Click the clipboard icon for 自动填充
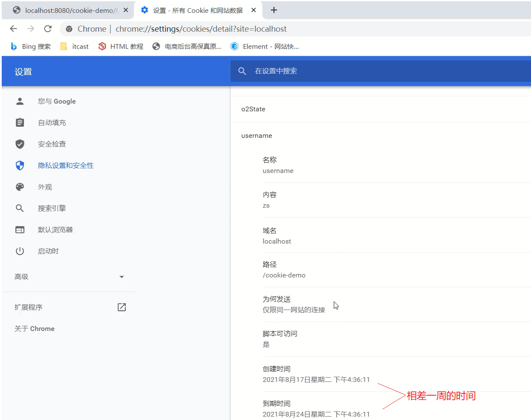This screenshot has width=531, height=420. [20, 122]
